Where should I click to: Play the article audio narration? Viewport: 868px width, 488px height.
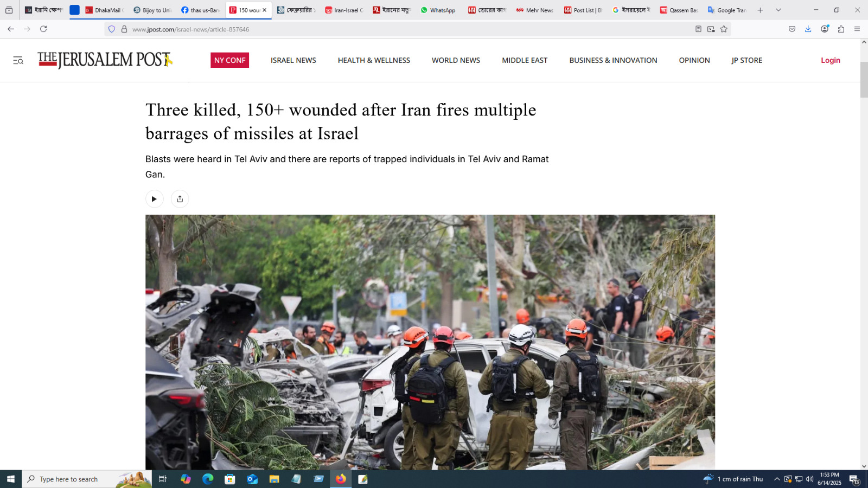154,199
